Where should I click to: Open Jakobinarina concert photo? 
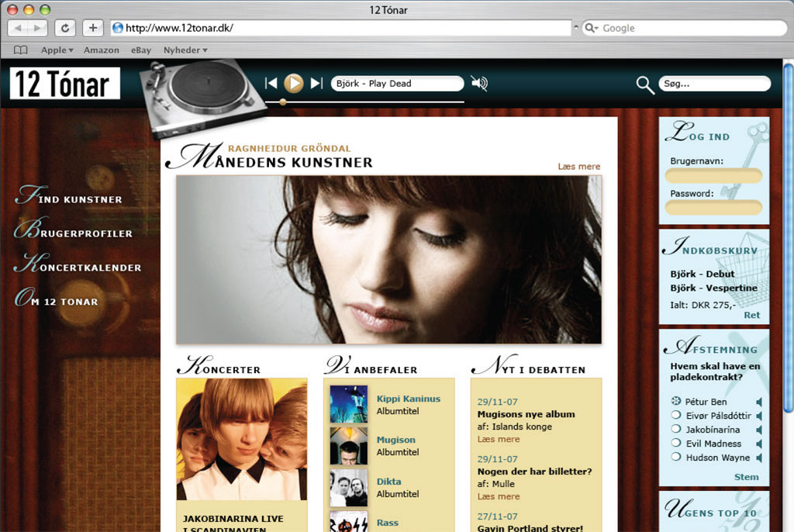242,440
